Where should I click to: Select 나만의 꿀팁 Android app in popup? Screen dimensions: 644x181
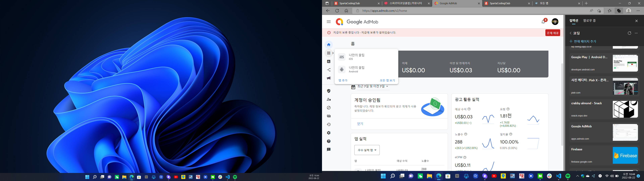[x=366, y=69]
